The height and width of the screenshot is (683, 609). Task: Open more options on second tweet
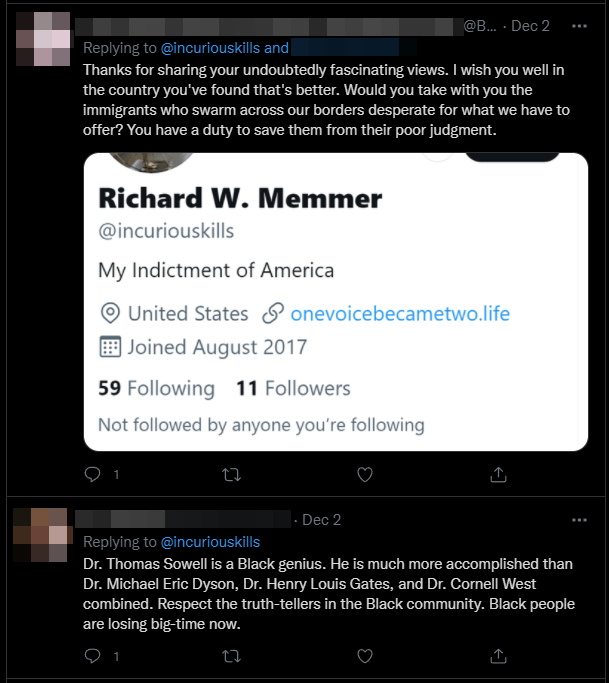coord(579,520)
